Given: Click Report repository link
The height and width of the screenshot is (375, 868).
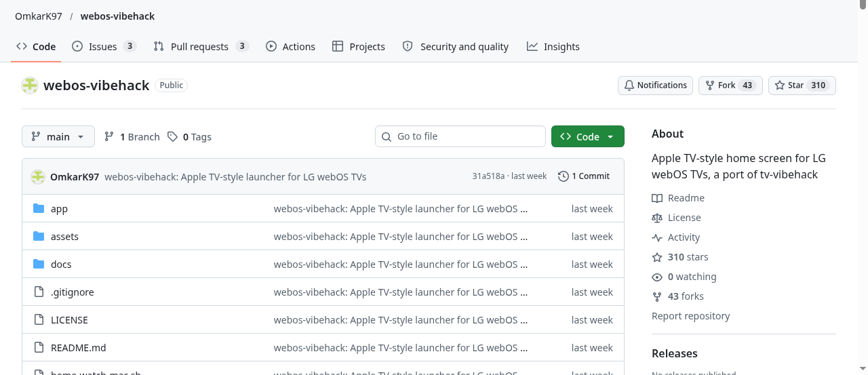Looking at the screenshot, I should click(691, 316).
